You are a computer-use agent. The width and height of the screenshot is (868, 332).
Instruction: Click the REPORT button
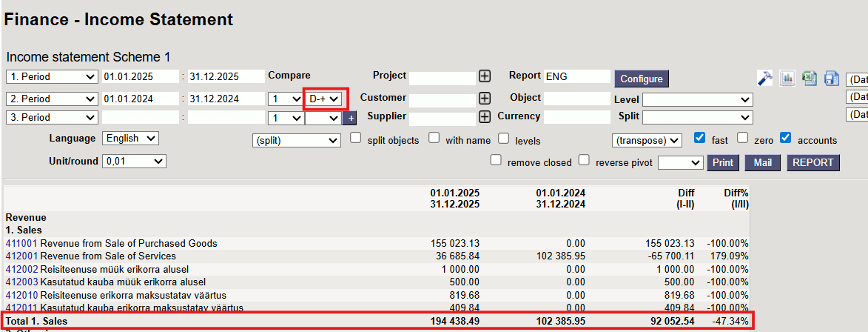(x=813, y=163)
